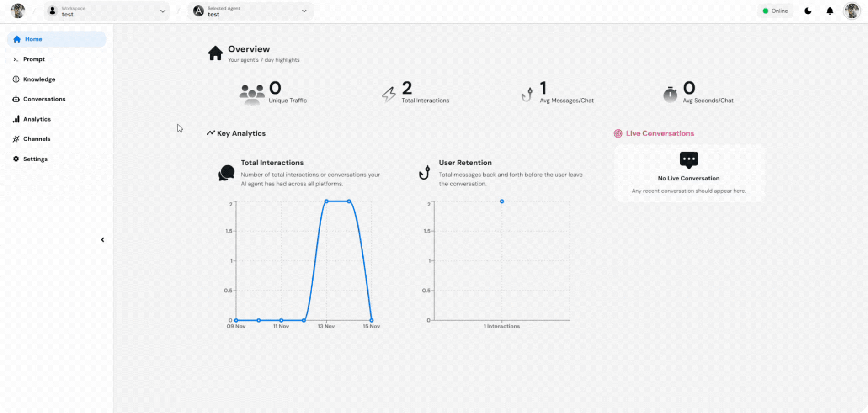Click the Settings gear icon
Viewport: 868px width, 413px height.
16,159
